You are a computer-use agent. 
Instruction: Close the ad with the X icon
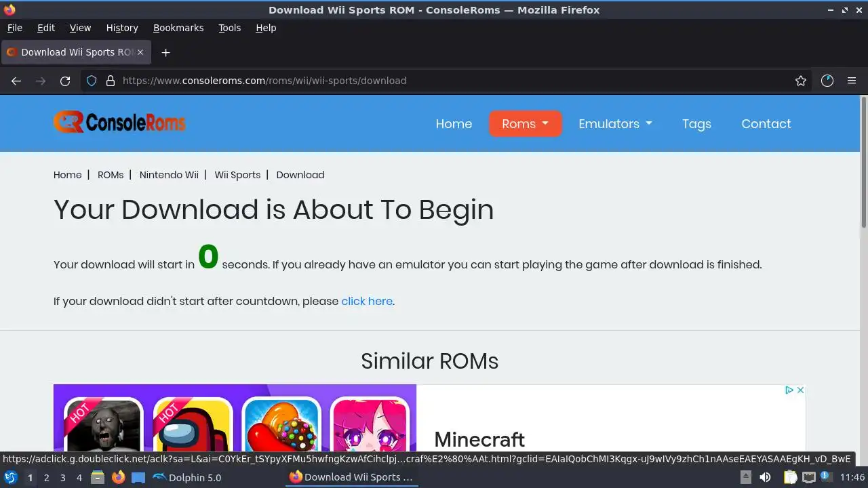tap(800, 390)
